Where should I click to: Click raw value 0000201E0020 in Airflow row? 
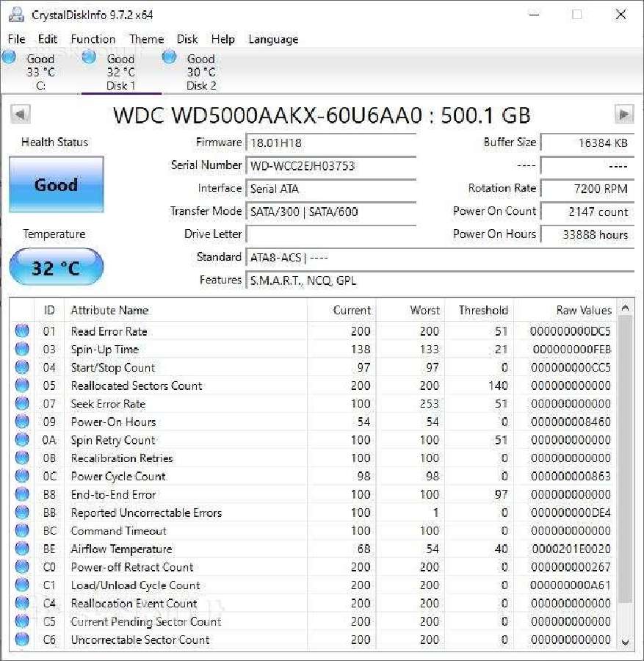571,549
